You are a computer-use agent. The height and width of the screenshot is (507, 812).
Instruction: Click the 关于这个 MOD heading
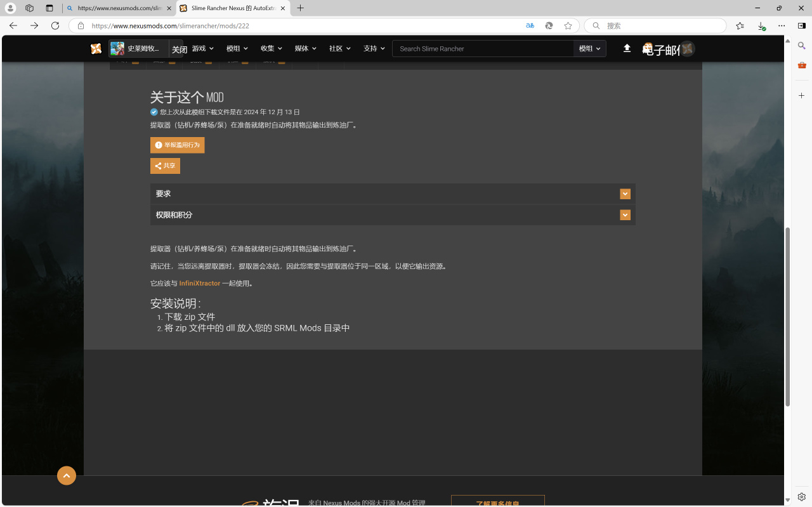(187, 97)
